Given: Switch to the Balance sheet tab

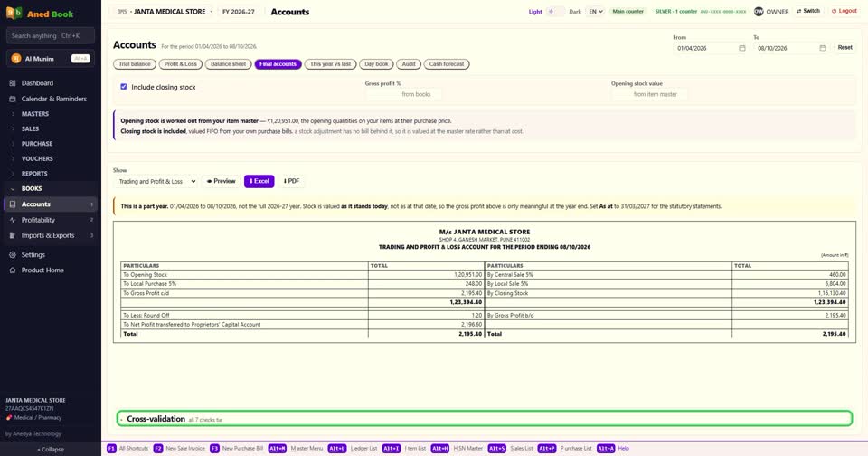Looking at the screenshot, I should point(228,64).
